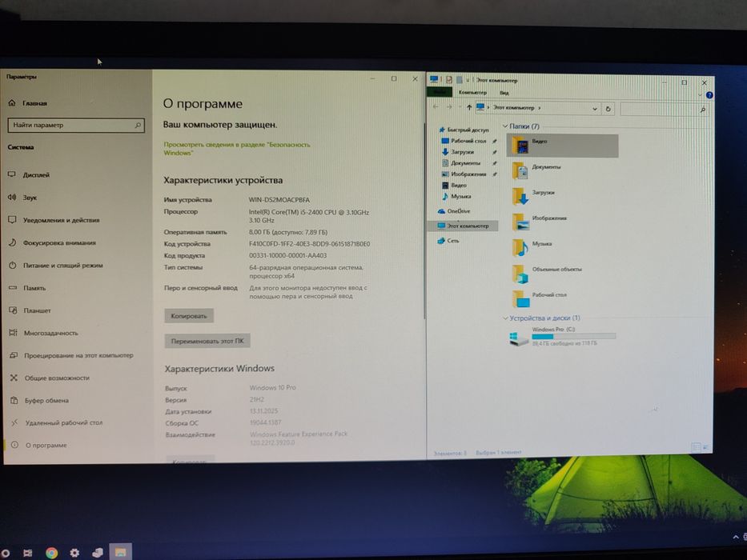747x560 pixels.
Task: Open Google Chrome from the taskbar
Action: coord(51,552)
